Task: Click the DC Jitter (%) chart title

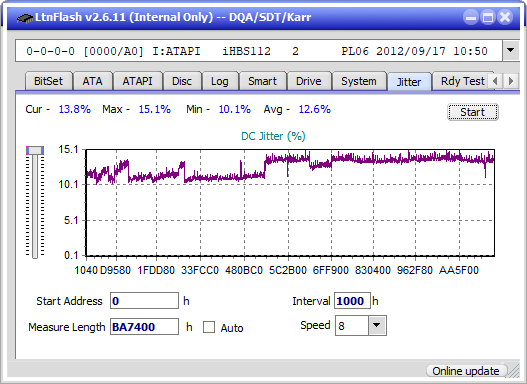Action: tap(273, 136)
